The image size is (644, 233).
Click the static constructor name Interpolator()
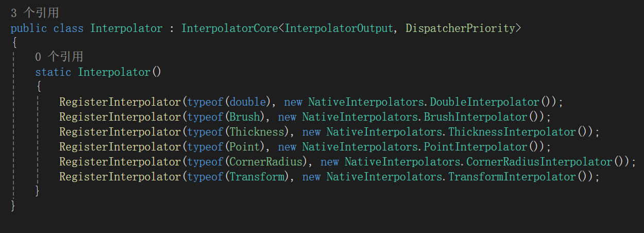tap(120, 72)
